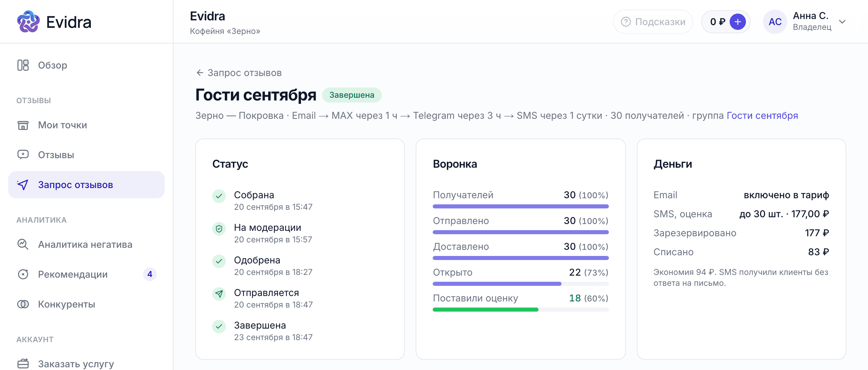Click the Получателей progress bar
Image resolution: width=868 pixels, height=370 pixels.
point(521,206)
